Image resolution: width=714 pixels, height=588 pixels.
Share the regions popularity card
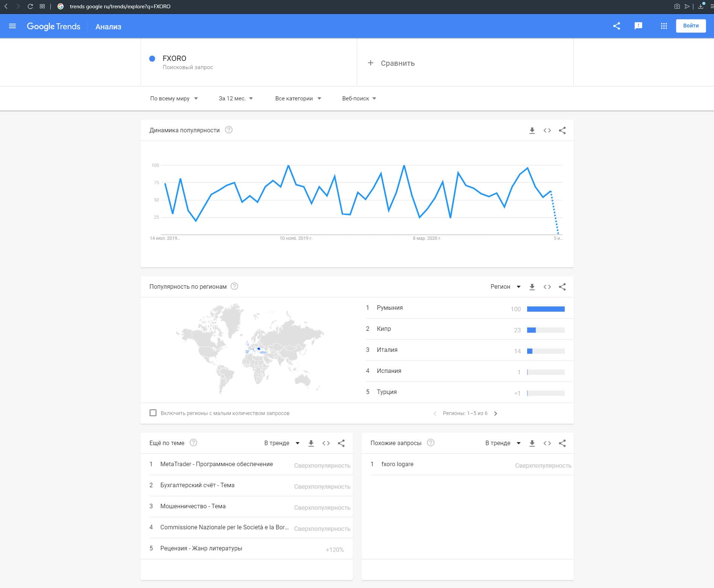[562, 287]
